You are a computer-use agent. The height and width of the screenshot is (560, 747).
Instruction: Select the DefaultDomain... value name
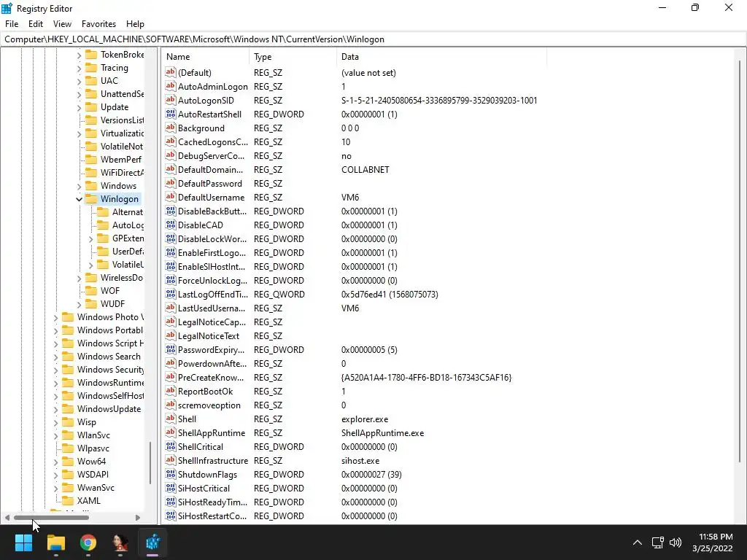[x=210, y=169]
